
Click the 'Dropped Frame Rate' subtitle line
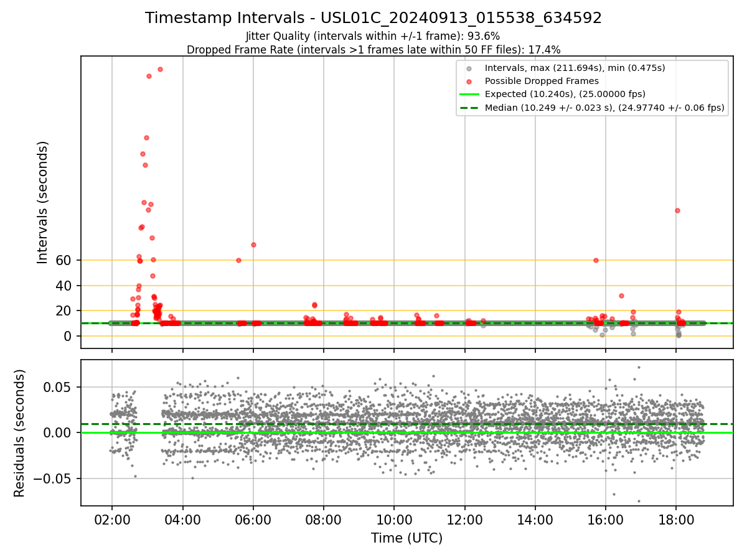[374, 50]
